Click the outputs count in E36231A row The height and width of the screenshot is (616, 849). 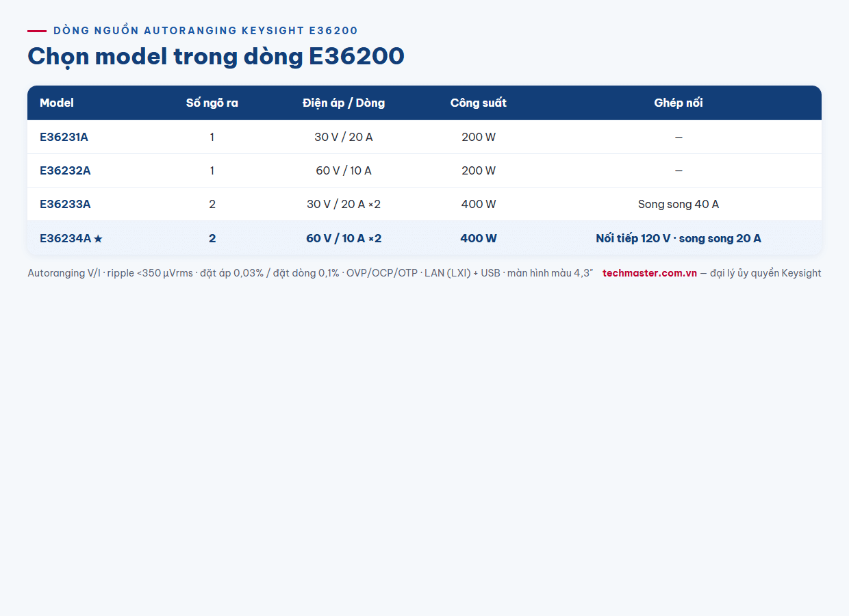click(212, 137)
